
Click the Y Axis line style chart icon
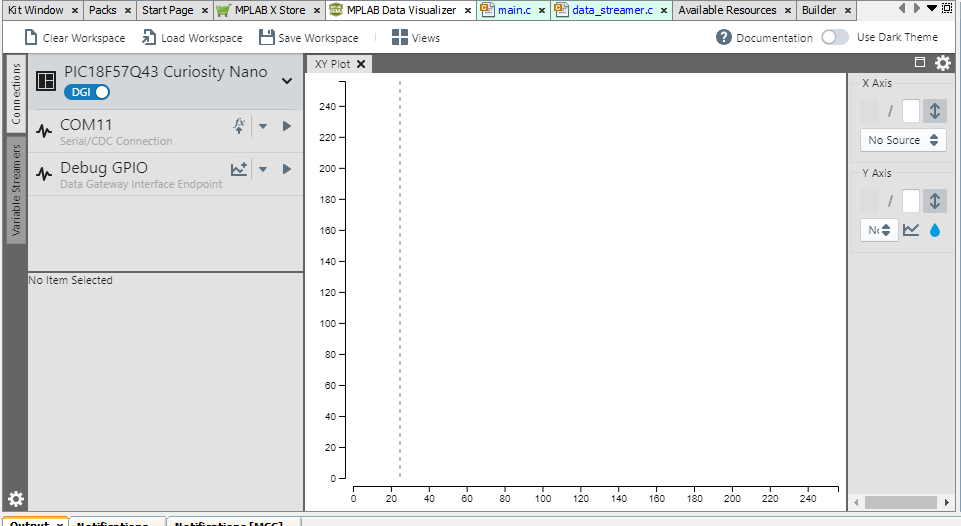coord(911,230)
